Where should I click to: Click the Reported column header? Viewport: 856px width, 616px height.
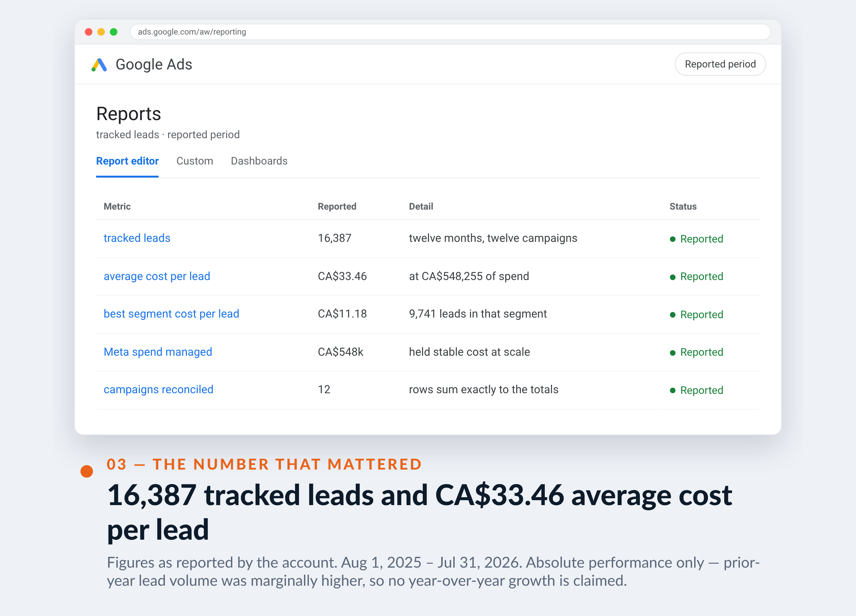(x=337, y=206)
